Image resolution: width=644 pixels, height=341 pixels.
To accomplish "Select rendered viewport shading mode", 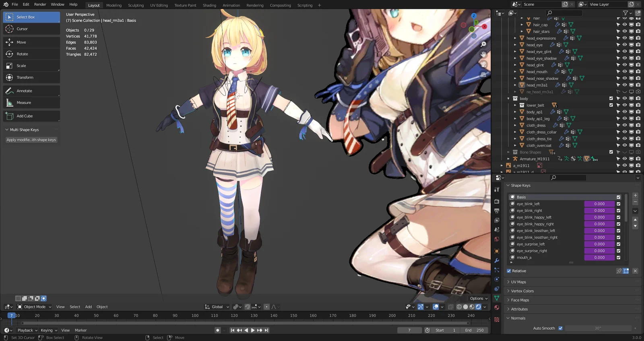I will point(479,307).
